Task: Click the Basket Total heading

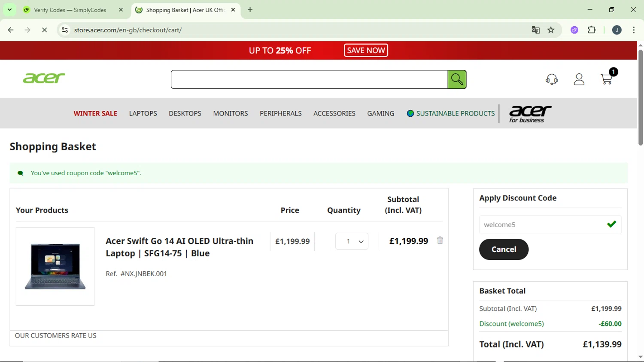Action: [x=502, y=291]
